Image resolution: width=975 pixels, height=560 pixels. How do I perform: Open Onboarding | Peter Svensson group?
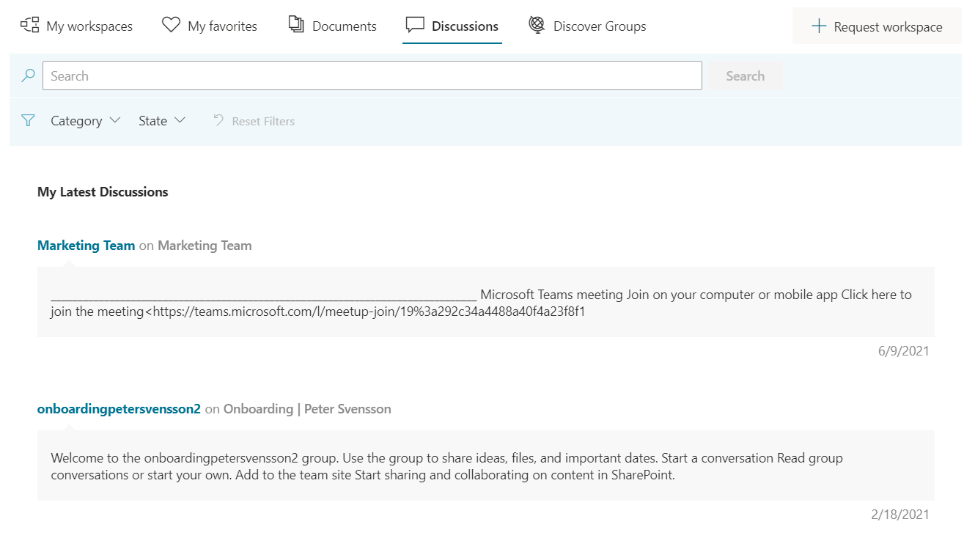coord(307,409)
